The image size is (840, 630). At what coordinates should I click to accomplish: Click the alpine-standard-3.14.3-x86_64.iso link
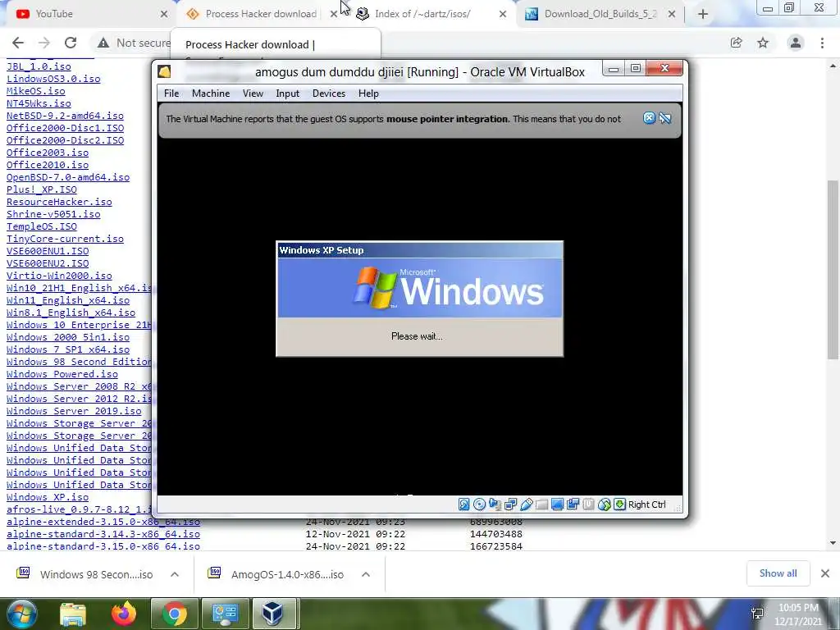[103, 533]
